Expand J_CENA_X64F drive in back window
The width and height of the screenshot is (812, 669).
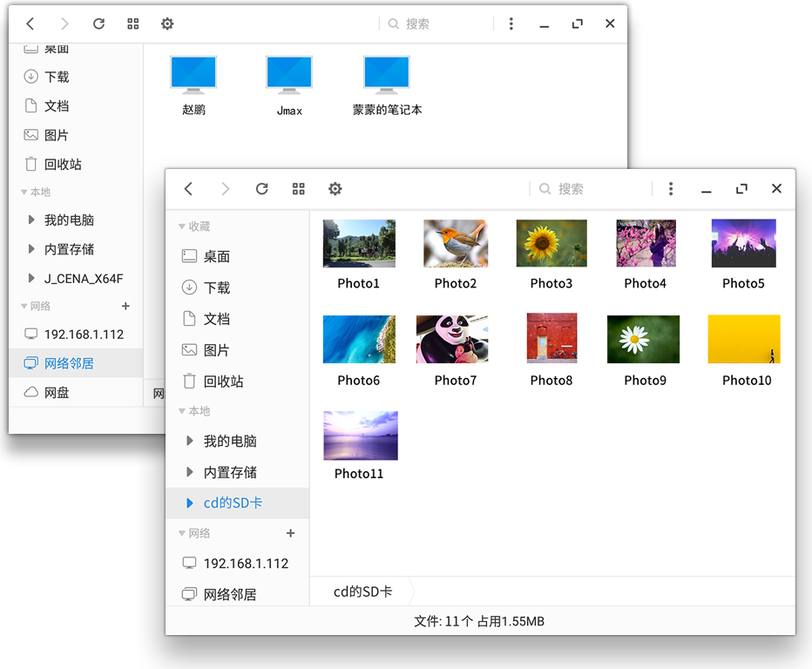click(32, 279)
